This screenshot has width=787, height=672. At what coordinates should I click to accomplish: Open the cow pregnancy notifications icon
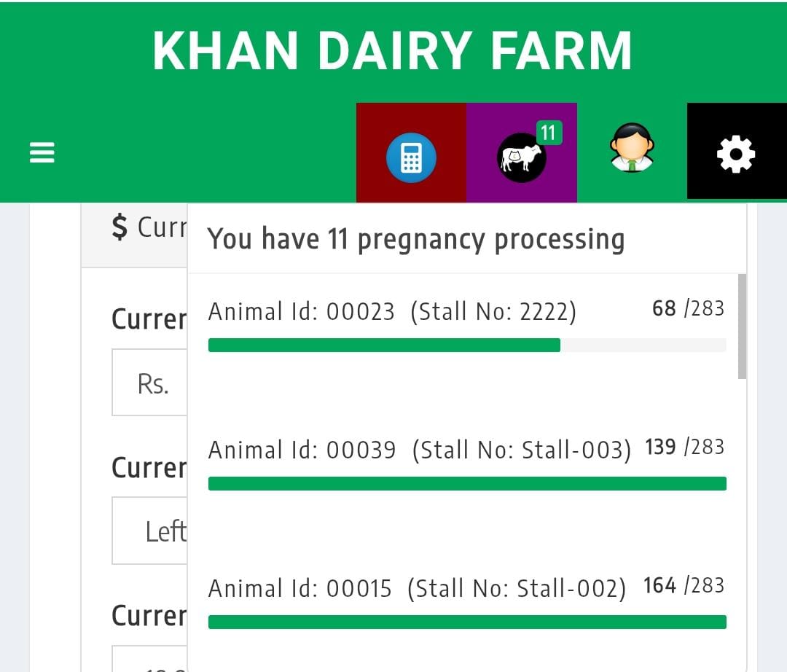point(522,157)
